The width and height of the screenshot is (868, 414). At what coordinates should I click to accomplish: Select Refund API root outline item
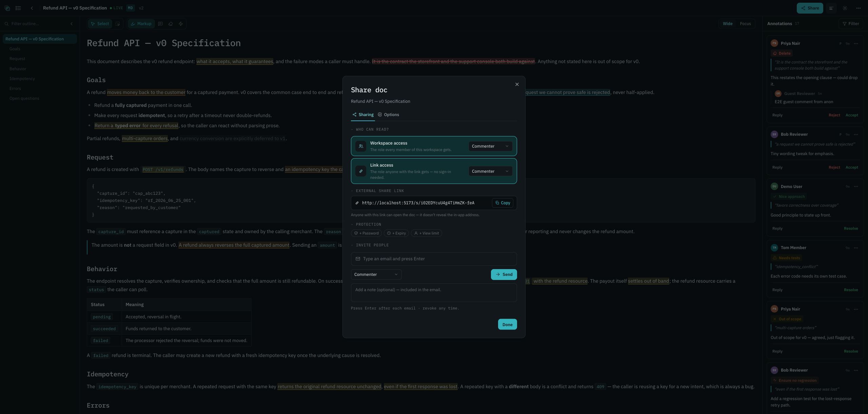40,39
